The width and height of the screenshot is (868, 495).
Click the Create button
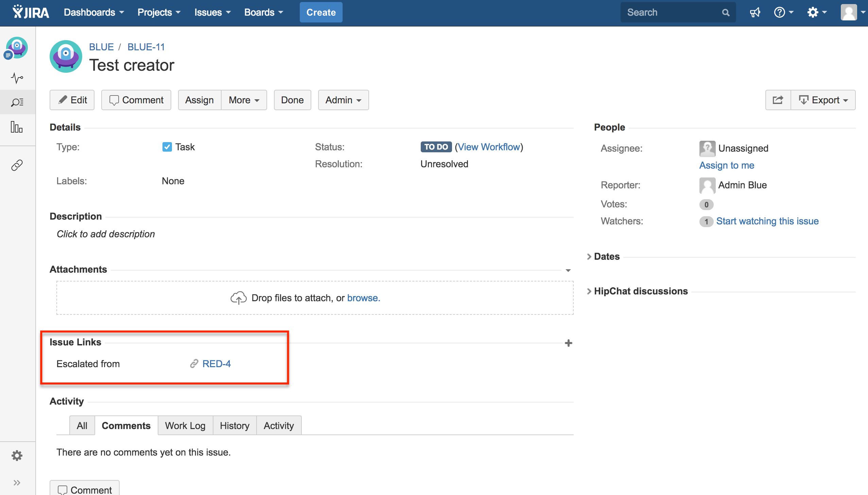(321, 13)
